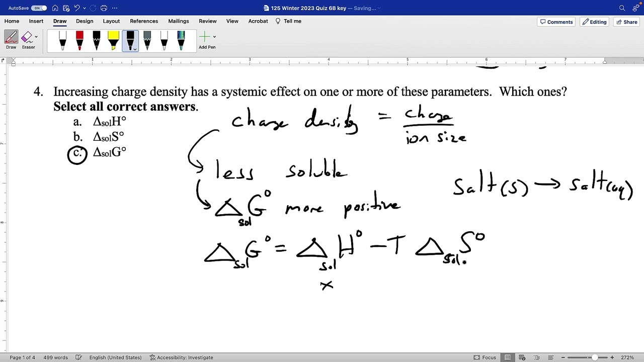
Task: Open the more toolbar options ellipsis
Action: pyautogui.click(x=115, y=8)
